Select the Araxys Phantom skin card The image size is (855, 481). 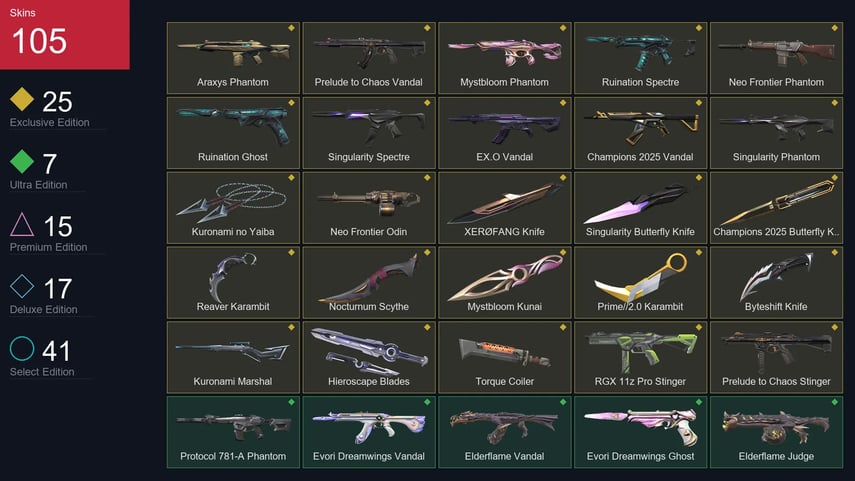233,58
